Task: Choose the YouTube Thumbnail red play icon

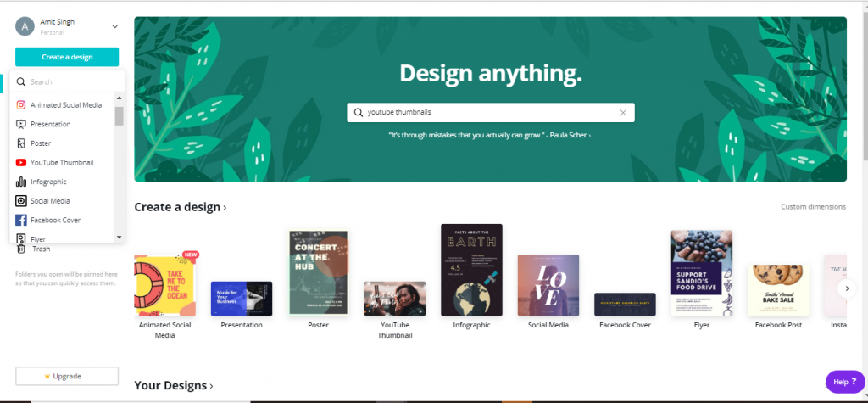Action: [21, 162]
